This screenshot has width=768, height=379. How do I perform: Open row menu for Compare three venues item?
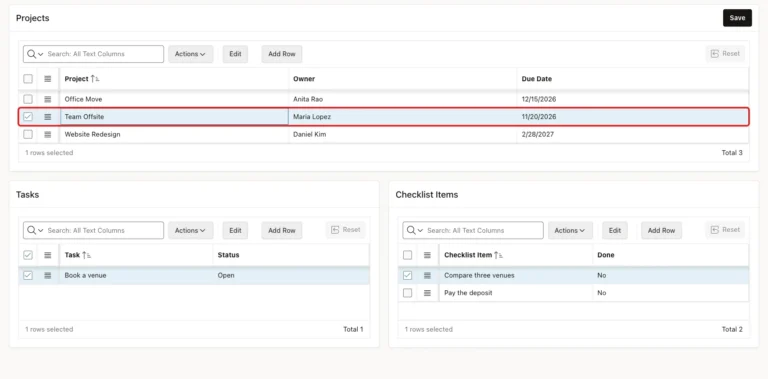tap(427, 275)
